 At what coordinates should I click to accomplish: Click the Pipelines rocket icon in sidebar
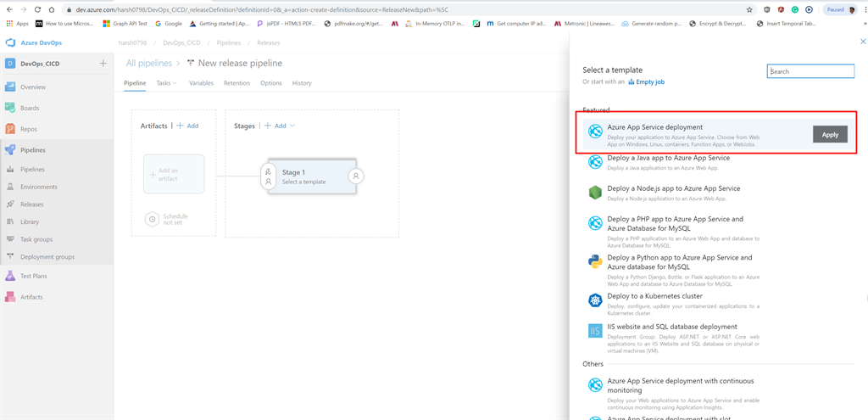pyautogui.click(x=10, y=150)
